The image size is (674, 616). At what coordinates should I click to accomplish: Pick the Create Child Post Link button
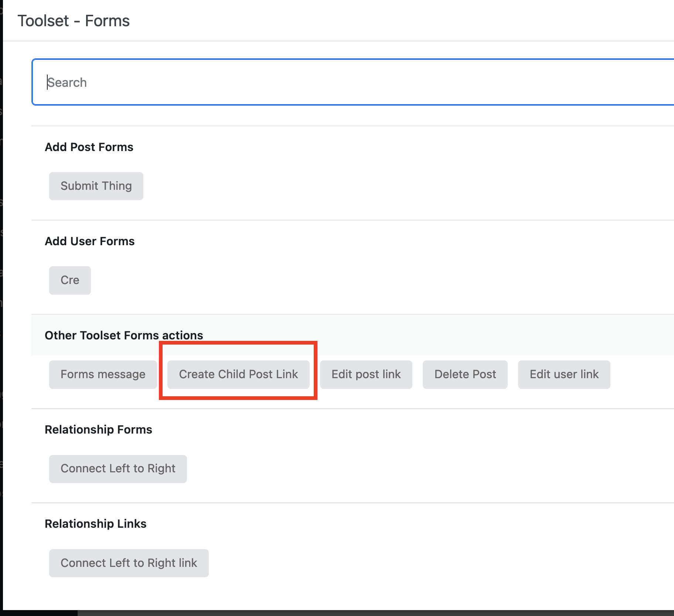point(238,374)
